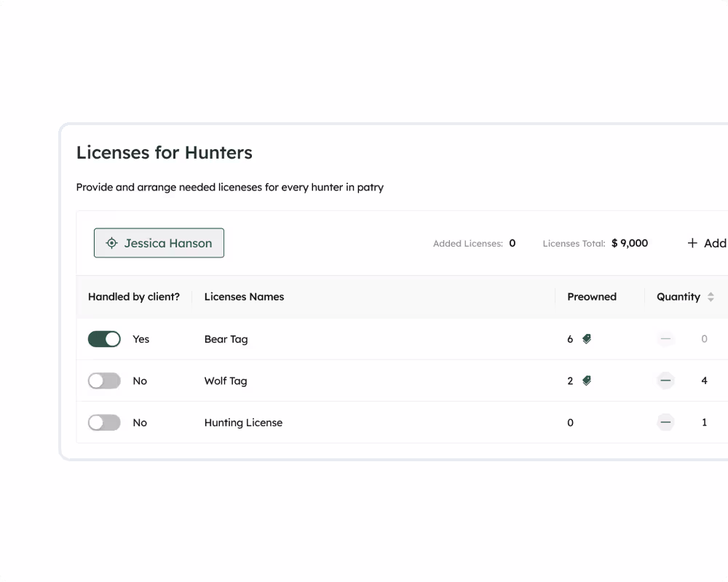
Task: Click the Hunting License preowned count 0
Action: point(570,423)
